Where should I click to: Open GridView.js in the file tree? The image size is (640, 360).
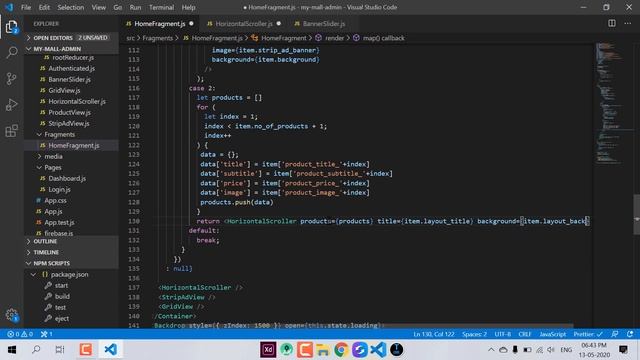(x=64, y=90)
